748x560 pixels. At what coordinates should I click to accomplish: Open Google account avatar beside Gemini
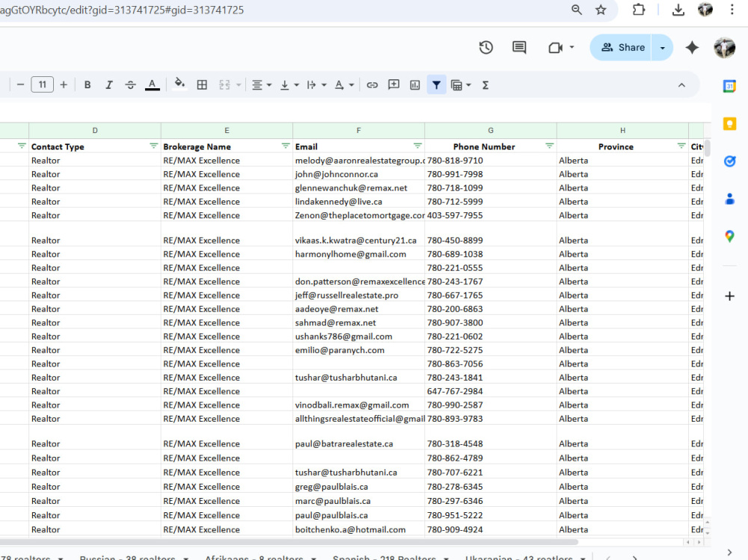tap(724, 47)
